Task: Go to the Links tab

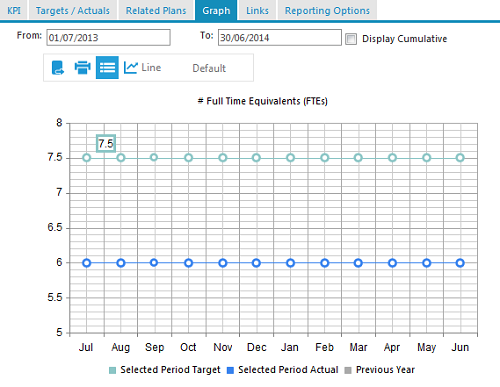Action: (x=257, y=11)
